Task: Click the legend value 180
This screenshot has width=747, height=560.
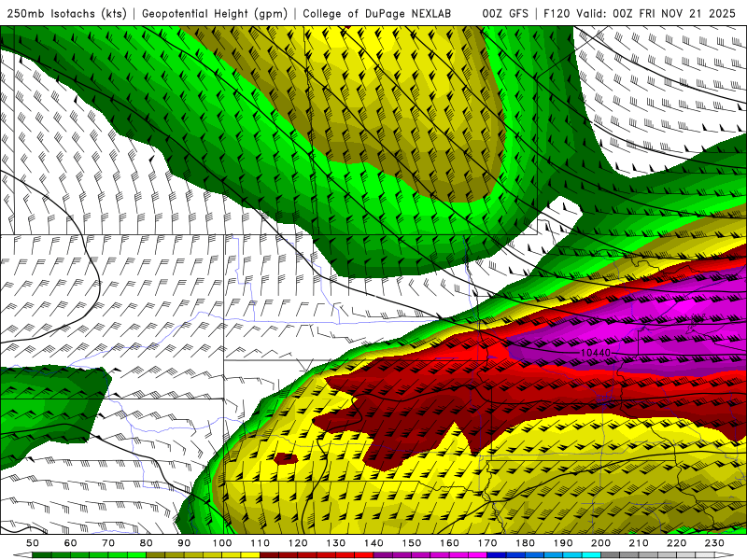Action: (x=525, y=543)
